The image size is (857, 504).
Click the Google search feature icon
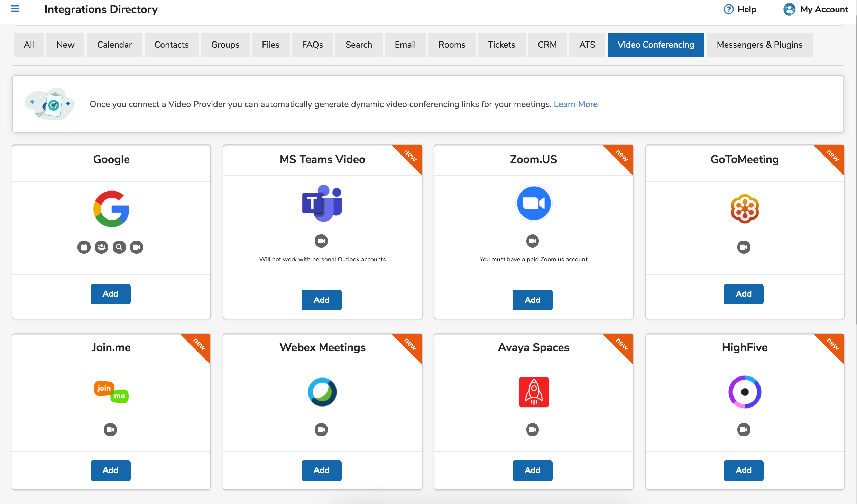coord(119,247)
